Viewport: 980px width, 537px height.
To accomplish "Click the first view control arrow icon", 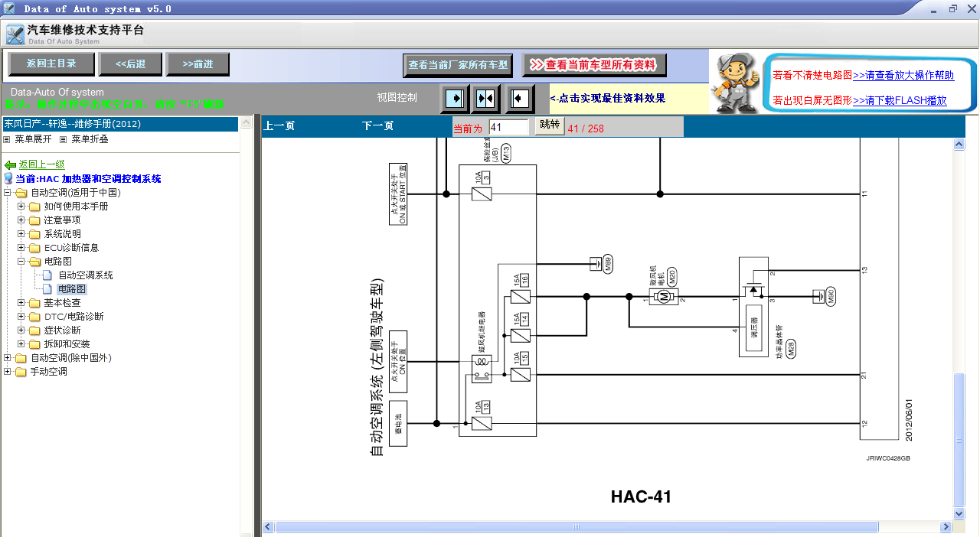I will click(x=455, y=99).
